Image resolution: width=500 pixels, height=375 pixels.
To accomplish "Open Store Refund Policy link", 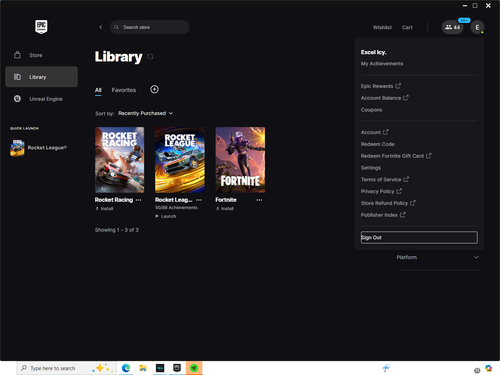I will pos(388,203).
